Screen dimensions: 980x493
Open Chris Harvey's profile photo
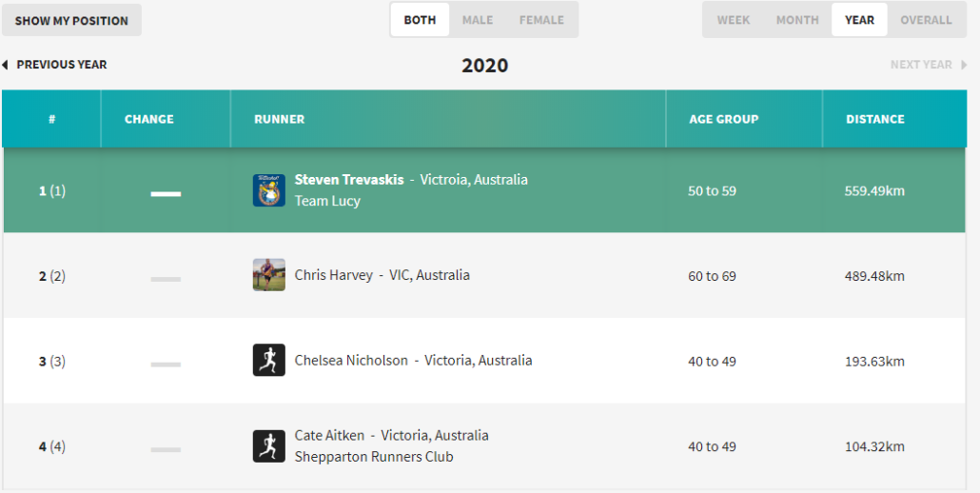tap(268, 275)
